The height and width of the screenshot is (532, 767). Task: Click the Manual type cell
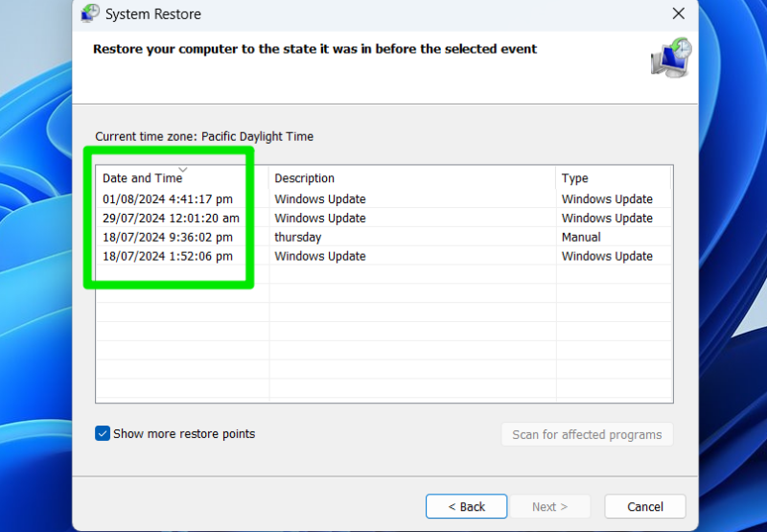581,237
